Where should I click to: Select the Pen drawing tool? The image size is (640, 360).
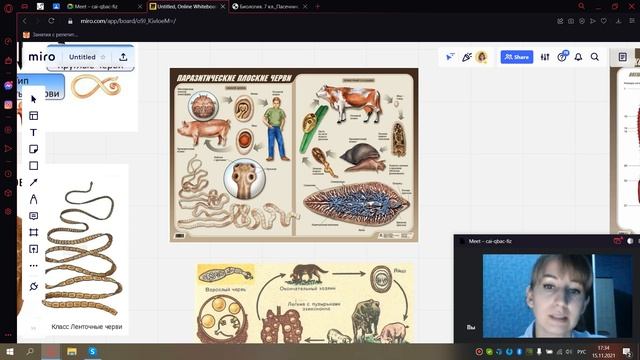(33, 199)
